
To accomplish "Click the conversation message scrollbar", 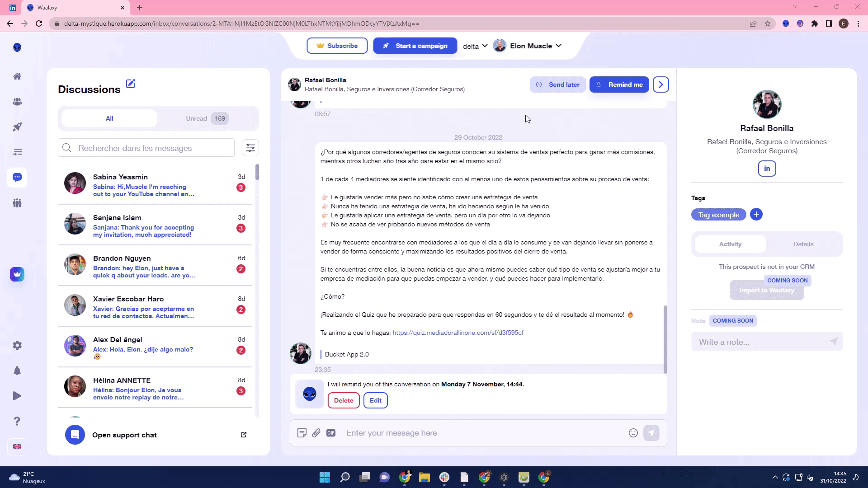I will (665, 339).
